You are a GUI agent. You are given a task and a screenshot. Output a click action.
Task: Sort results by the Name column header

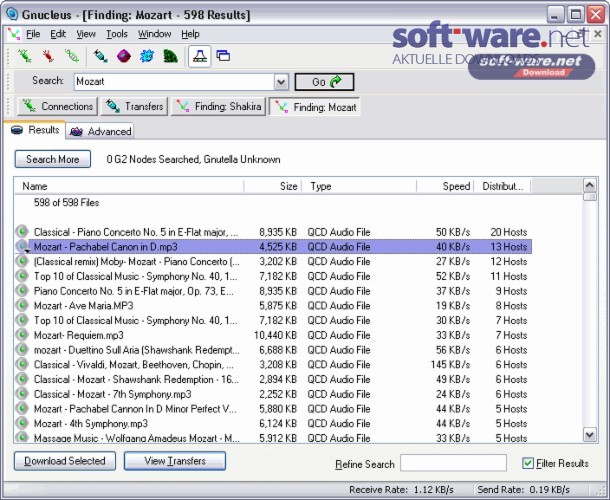pos(129,186)
